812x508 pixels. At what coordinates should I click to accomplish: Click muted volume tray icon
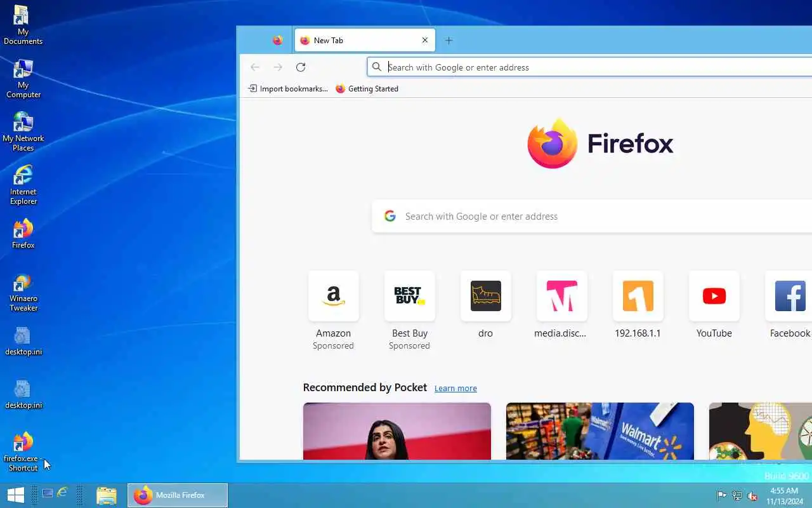[752, 495]
